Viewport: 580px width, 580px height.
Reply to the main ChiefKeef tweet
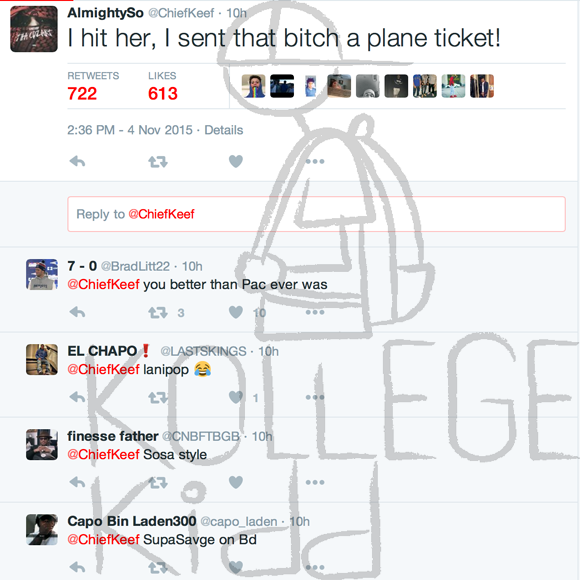click(77, 161)
